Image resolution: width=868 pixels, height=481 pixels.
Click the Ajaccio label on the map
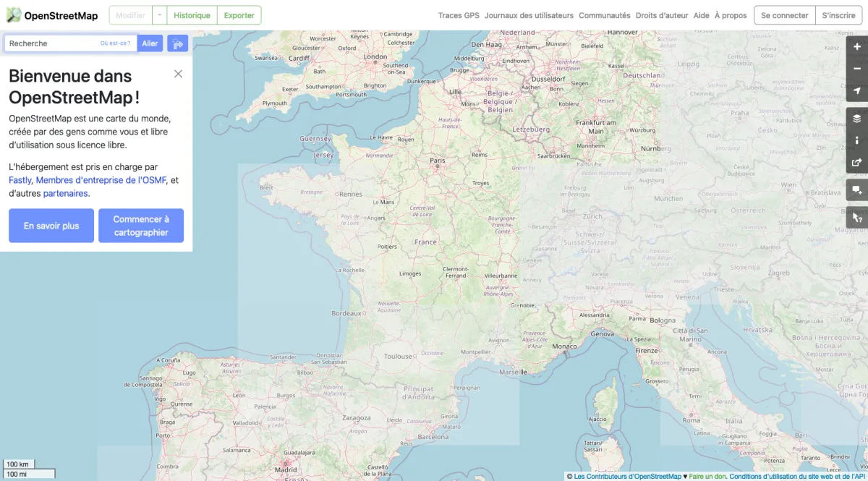click(x=597, y=419)
